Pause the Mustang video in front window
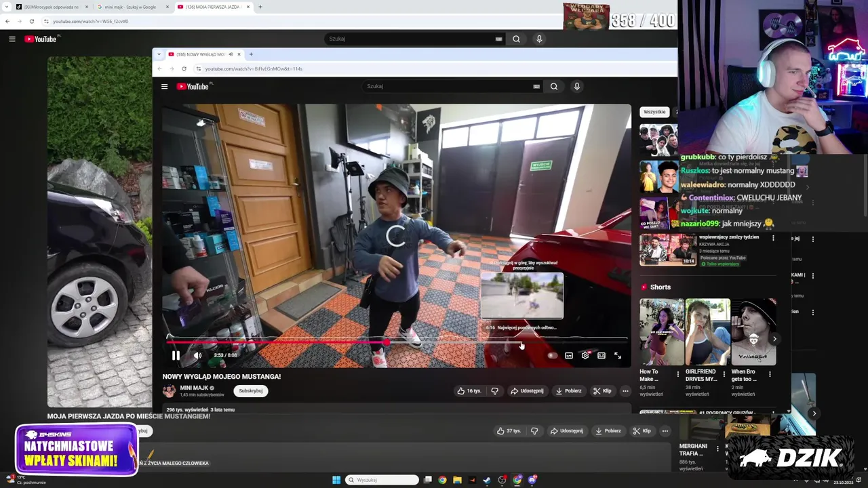Viewport: 868px width, 488px height. coord(176,355)
